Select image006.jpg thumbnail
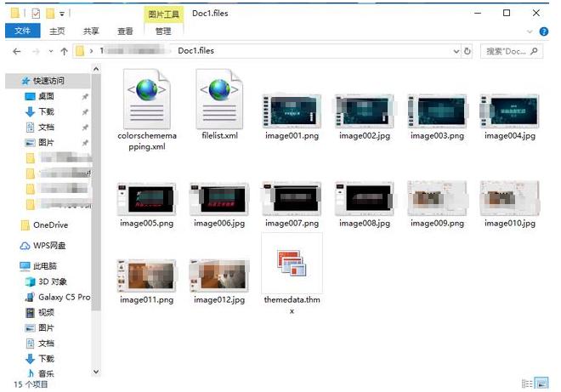The image size is (561, 392). [219, 199]
